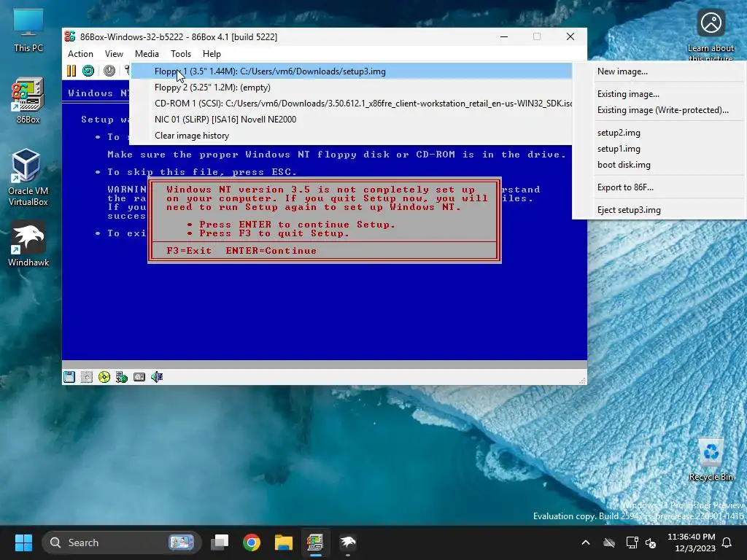
Task: Choose Existing image... in the submenu
Action: tap(659, 94)
